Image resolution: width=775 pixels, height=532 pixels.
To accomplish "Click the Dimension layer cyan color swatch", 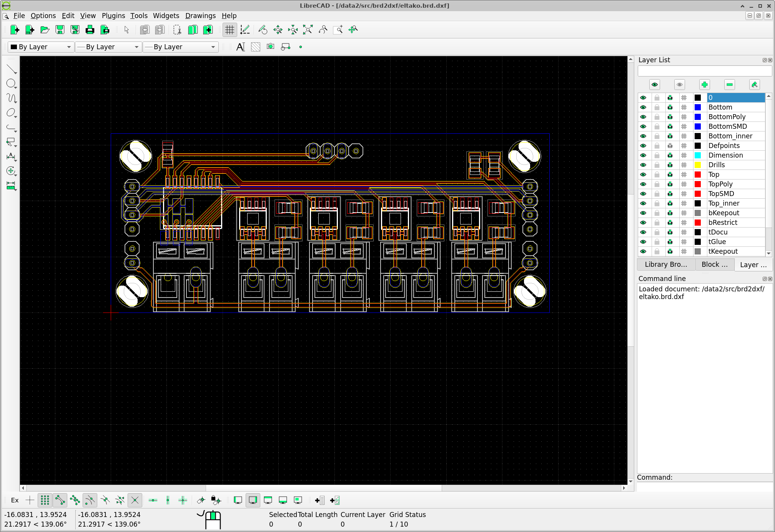I will pyautogui.click(x=698, y=155).
